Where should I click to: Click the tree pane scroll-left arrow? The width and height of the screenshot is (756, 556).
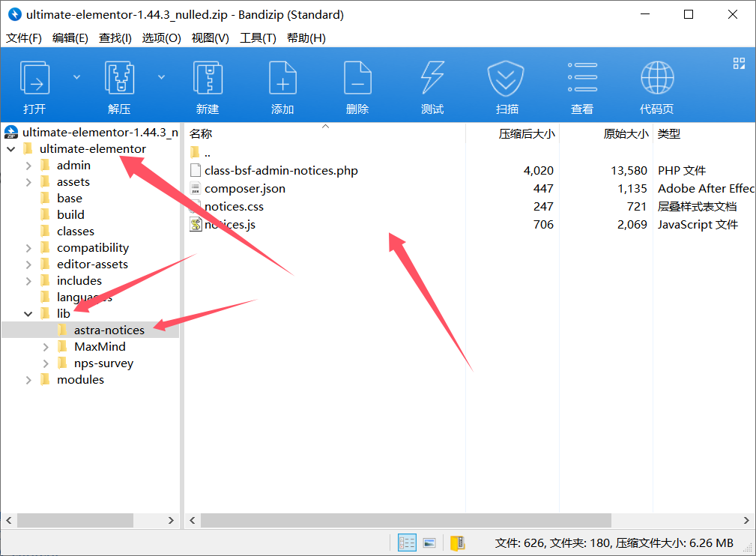(9, 520)
